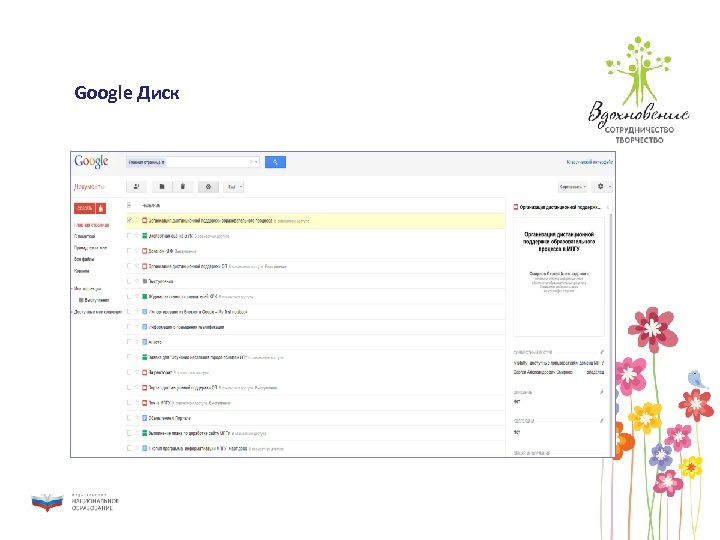The image size is (720, 540).
Task: Click pencil icon for Описание section
Action: tap(602, 392)
